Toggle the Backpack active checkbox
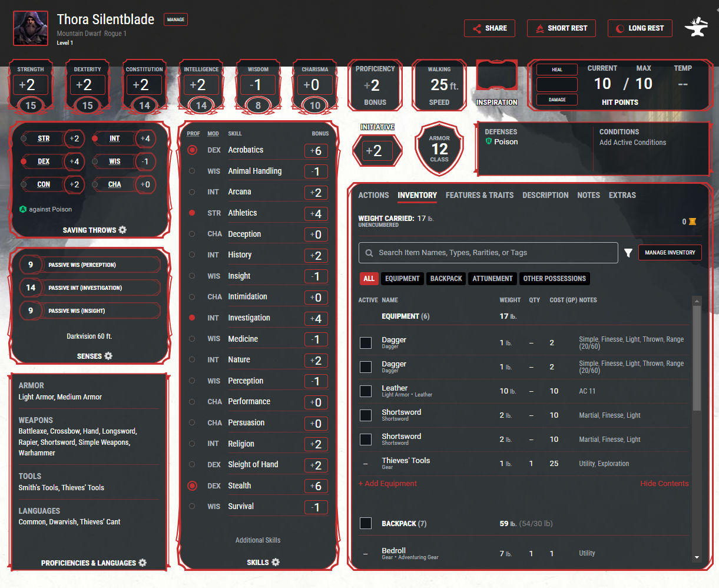Viewport: 719px width, 588px height. [x=366, y=523]
